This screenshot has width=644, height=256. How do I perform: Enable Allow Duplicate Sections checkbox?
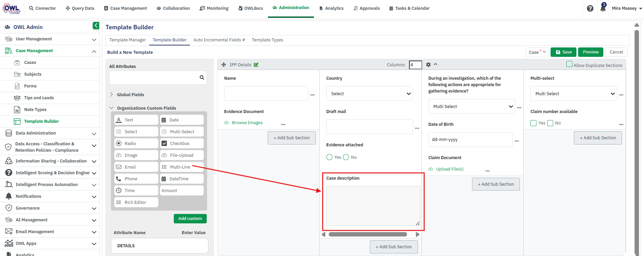pos(569,64)
